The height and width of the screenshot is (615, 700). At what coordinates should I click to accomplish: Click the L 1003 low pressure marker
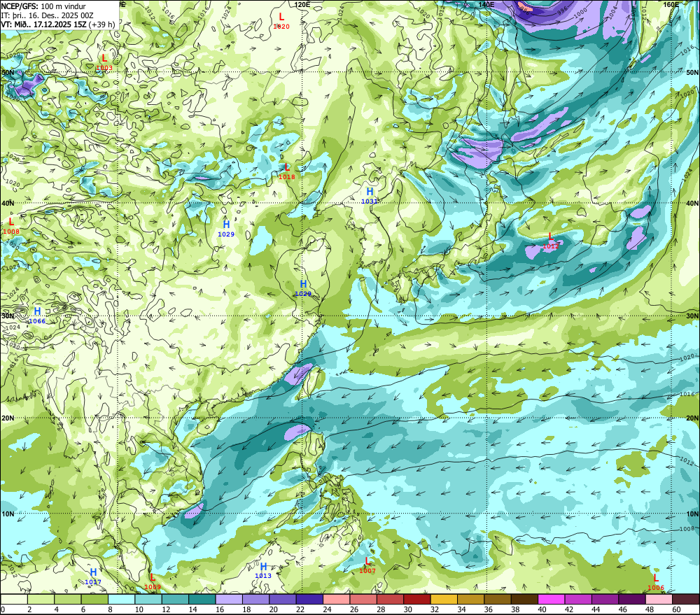[104, 62]
